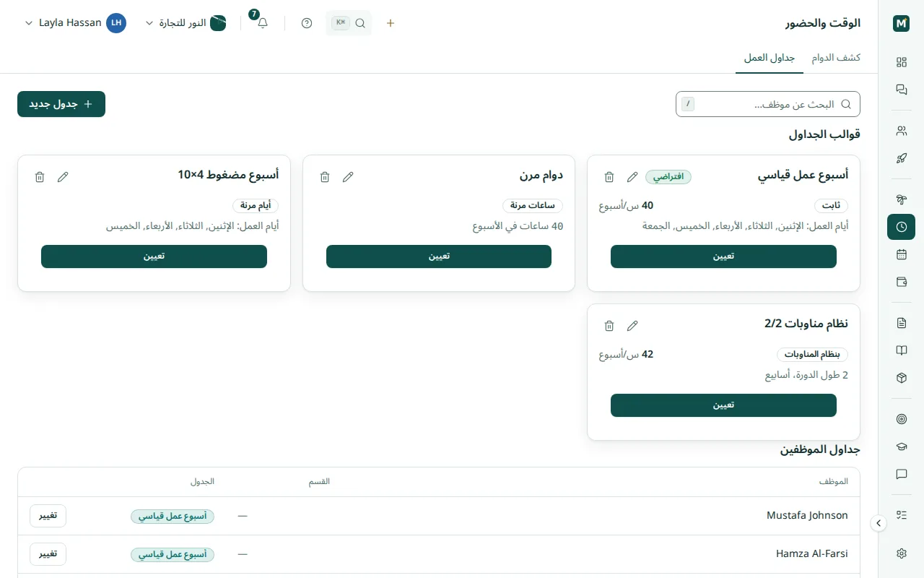Select the highlighted clock icon in sidebar
This screenshot has height=578, width=924.
(901, 227)
